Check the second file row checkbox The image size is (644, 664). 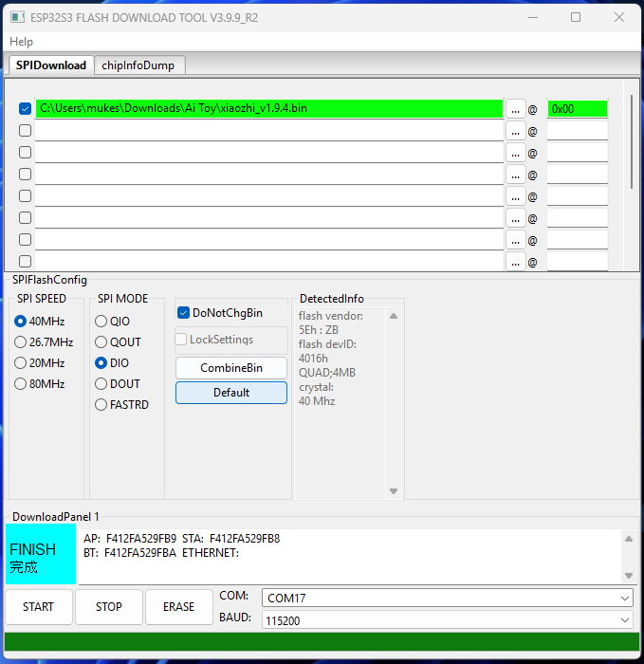click(x=25, y=131)
